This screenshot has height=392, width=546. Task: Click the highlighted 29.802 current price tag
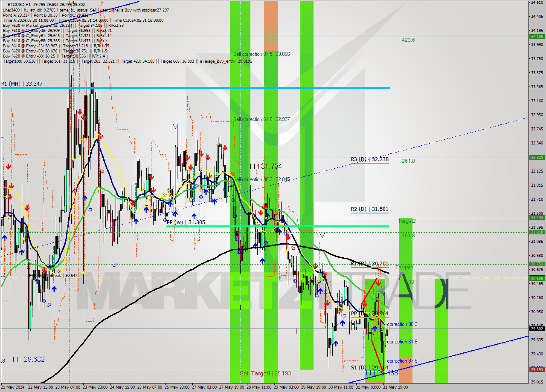[x=537, y=329]
